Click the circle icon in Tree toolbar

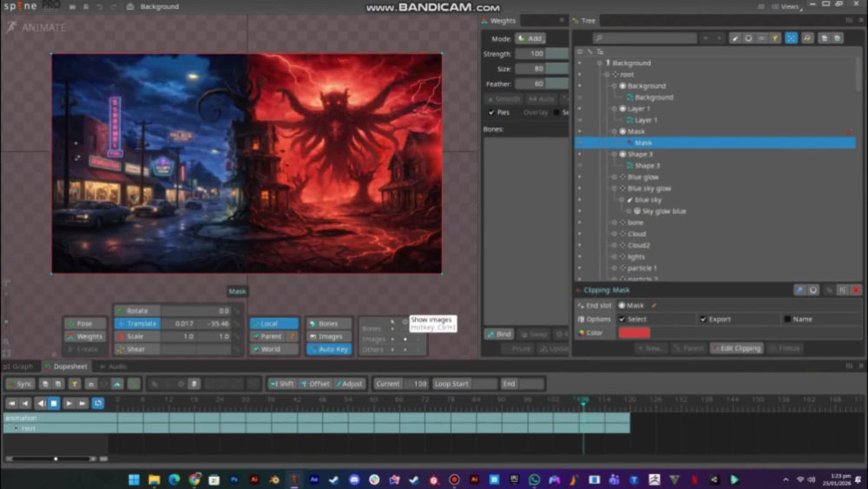coord(748,38)
